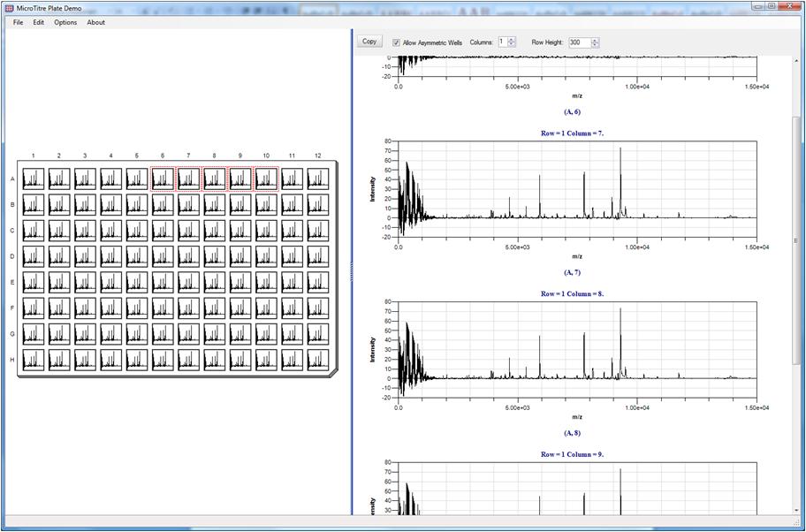Click the Row Height input field

click(x=579, y=42)
